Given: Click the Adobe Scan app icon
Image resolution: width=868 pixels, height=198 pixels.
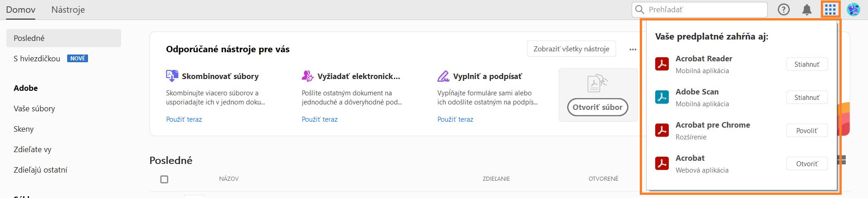Looking at the screenshot, I should 662,97.
